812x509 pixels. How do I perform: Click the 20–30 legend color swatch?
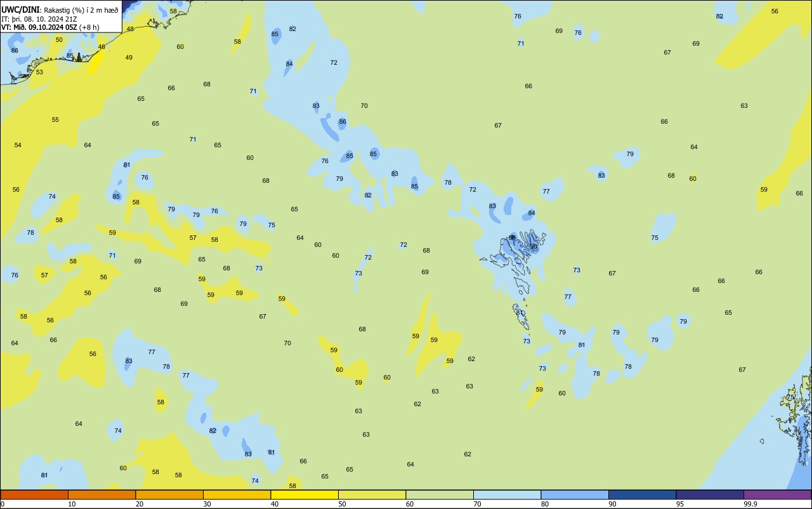pos(169,494)
